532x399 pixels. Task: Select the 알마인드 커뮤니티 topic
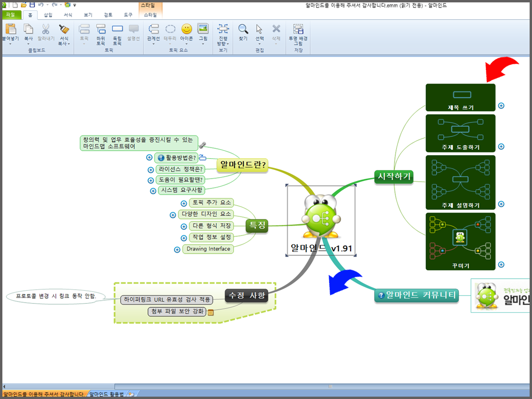coord(417,295)
